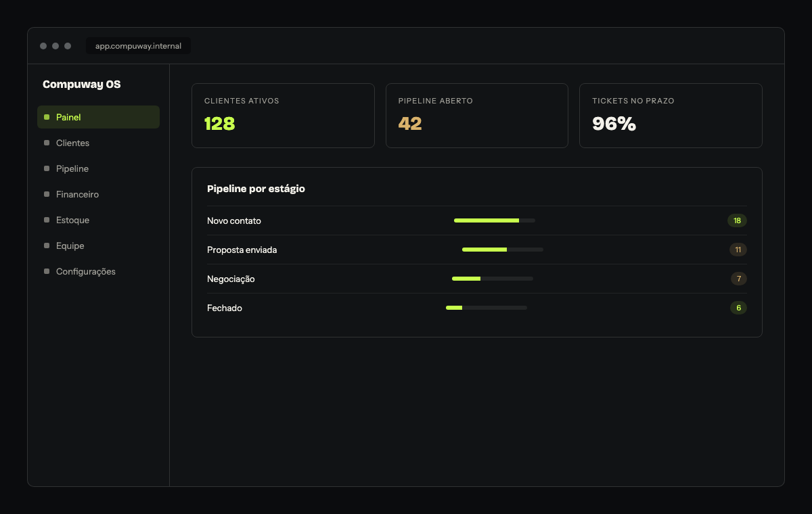Viewport: 812px width, 514px height.
Task: Open the Equipe page
Action: pyautogui.click(x=98, y=246)
